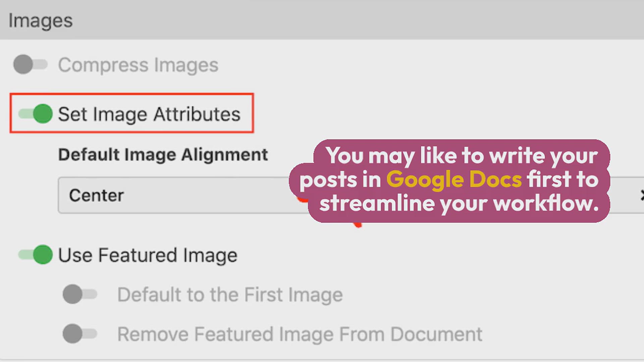Disable the Use Featured Image switch

click(35, 255)
